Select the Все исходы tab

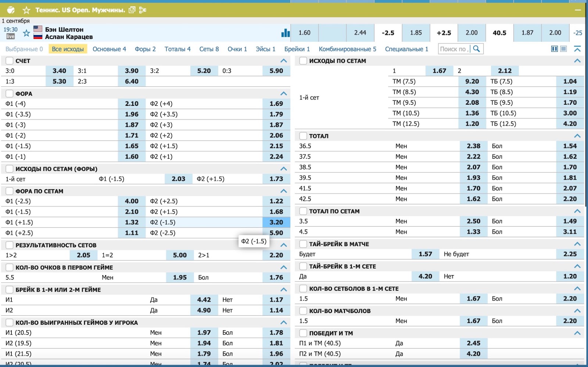click(x=68, y=49)
